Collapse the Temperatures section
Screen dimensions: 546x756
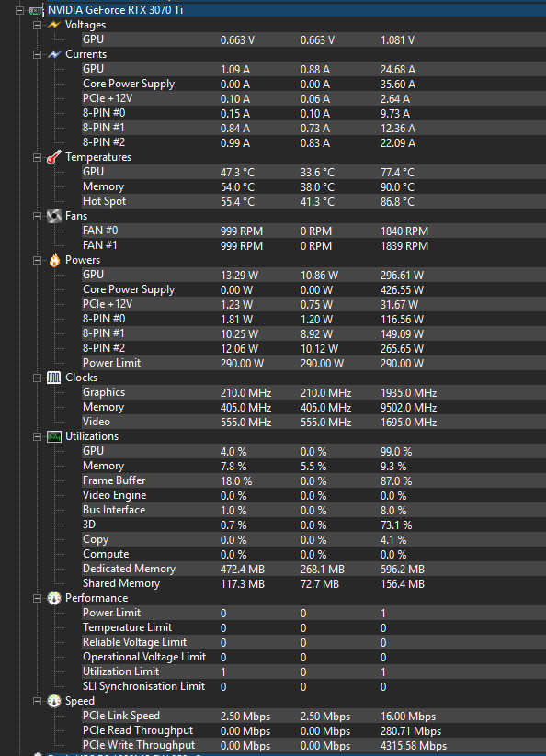click(37, 158)
